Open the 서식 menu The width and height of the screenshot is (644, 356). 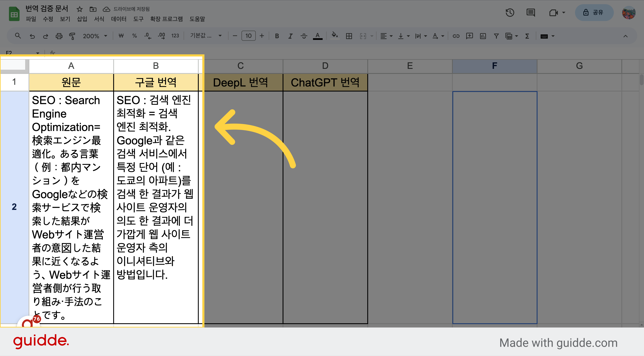coord(99,19)
